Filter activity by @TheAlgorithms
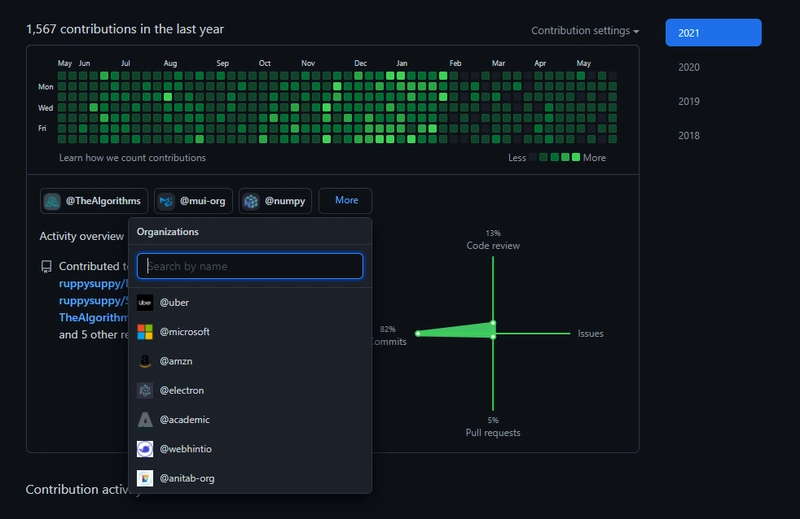This screenshot has height=519, width=800. pos(94,201)
